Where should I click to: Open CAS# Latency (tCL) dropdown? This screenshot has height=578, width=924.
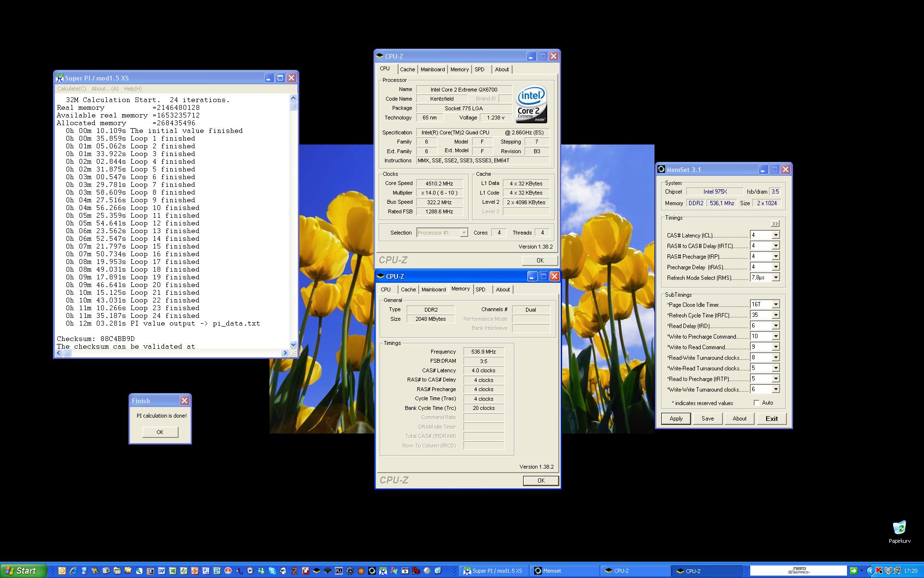(x=776, y=235)
